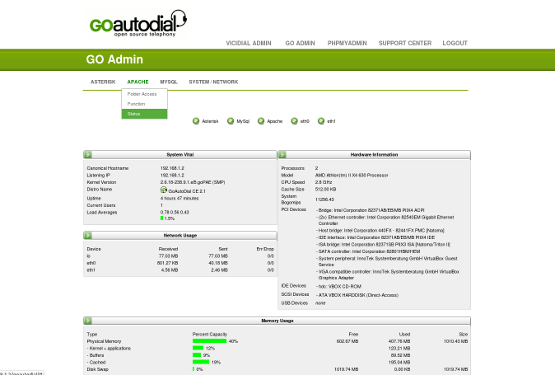Open PHPMYADMIN link
Screen dimensions: 555x375
click(347, 43)
